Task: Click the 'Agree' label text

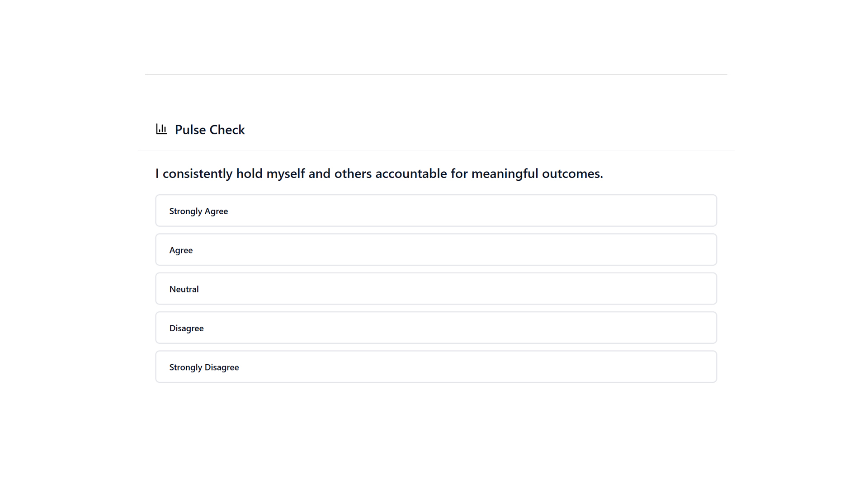Action: coord(181,250)
